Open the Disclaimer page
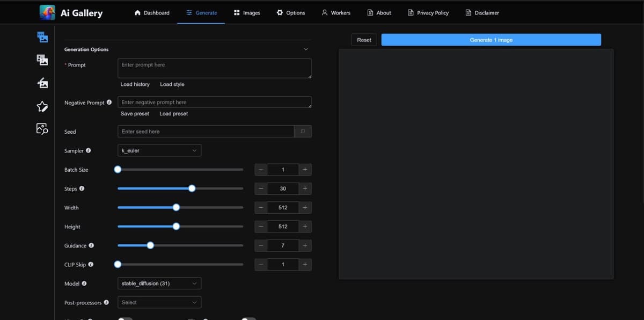Image resolution: width=644 pixels, height=320 pixels. pyautogui.click(x=482, y=13)
